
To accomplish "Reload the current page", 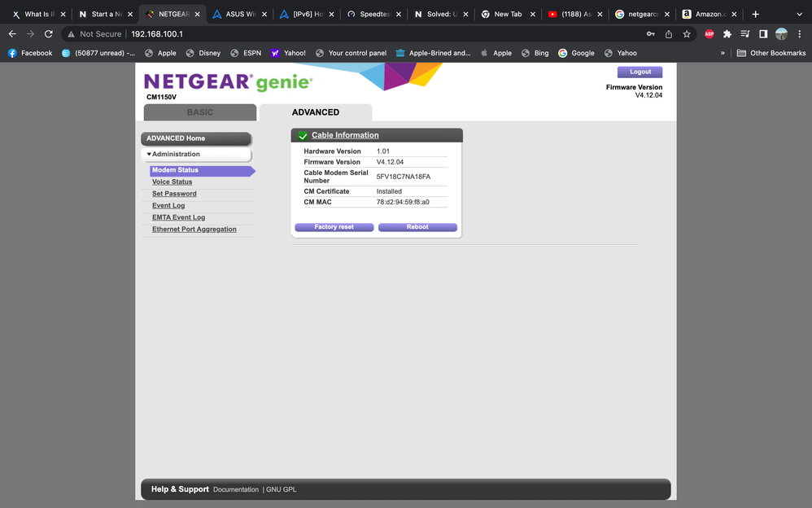I will (49, 33).
